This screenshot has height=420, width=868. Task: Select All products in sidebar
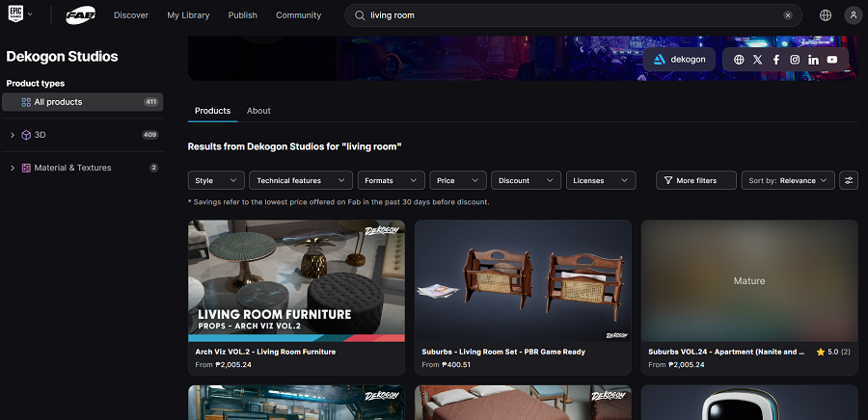click(x=83, y=102)
